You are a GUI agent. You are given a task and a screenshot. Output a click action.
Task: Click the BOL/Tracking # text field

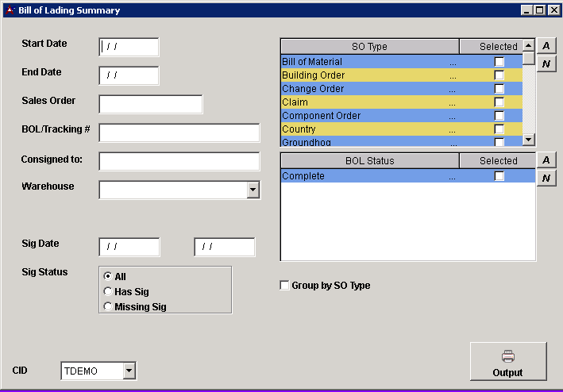pyautogui.click(x=179, y=133)
